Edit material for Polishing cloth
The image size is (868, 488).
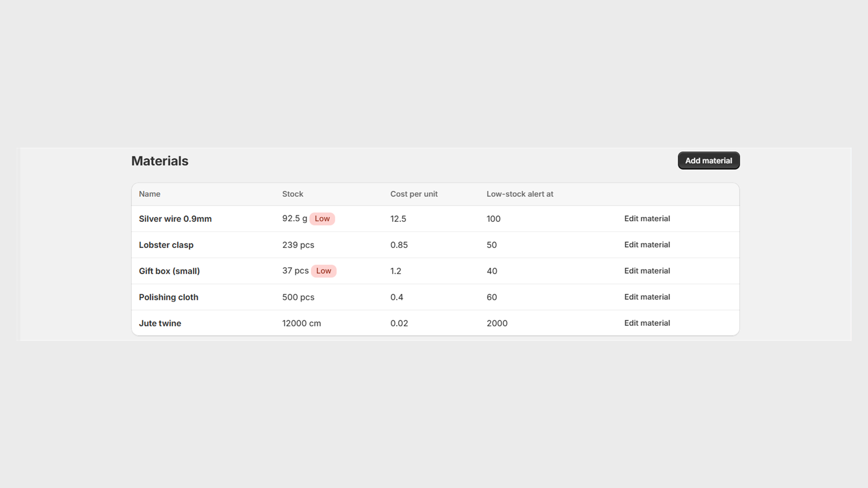coord(647,297)
